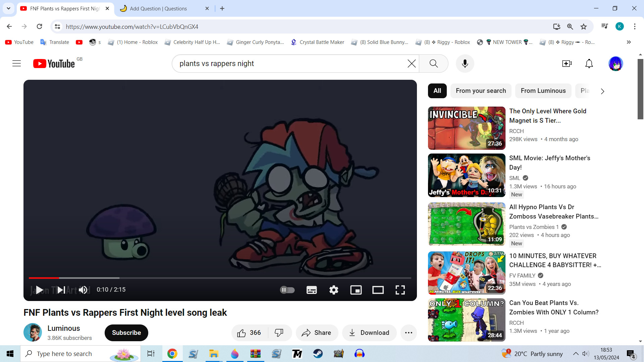Show hidden bookmarks chevron
The width and height of the screenshot is (644, 362).
[629, 42]
